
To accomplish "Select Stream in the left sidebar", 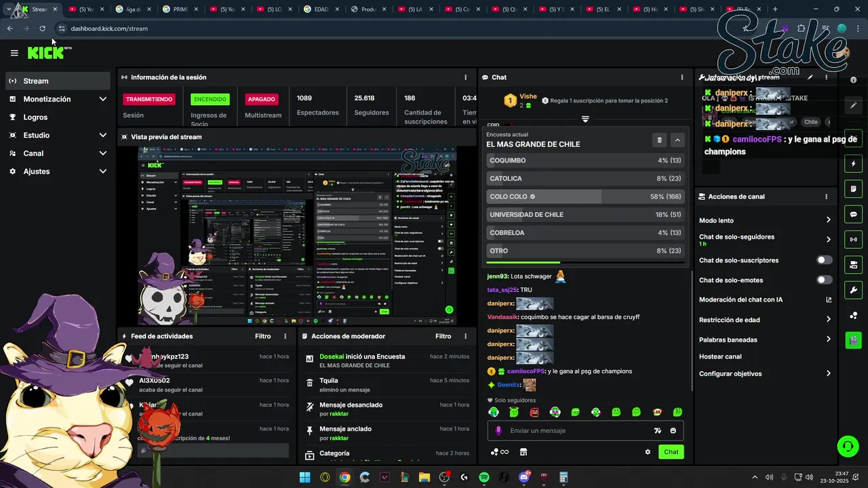I will pyautogui.click(x=58, y=81).
